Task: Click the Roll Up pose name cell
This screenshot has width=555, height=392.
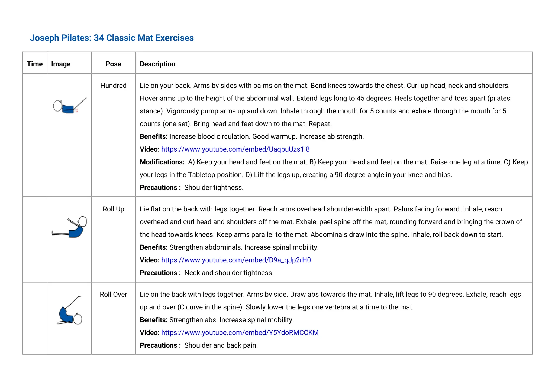Action: tap(113, 209)
